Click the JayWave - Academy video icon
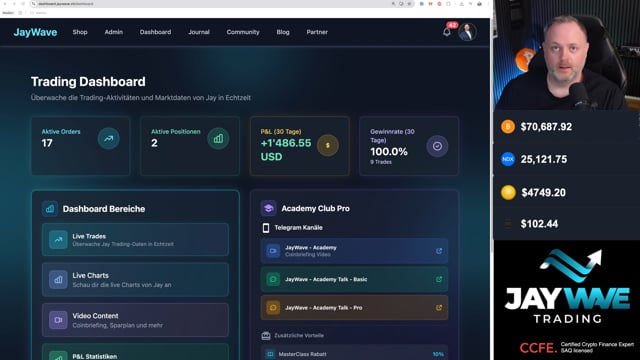640x360 pixels. point(273,251)
